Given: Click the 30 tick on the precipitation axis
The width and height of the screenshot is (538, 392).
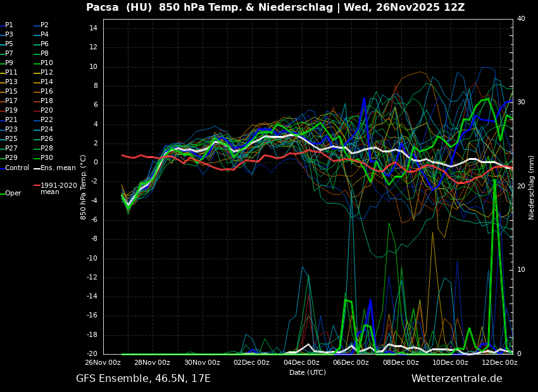Looking at the screenshot, I should coord(521,102).
